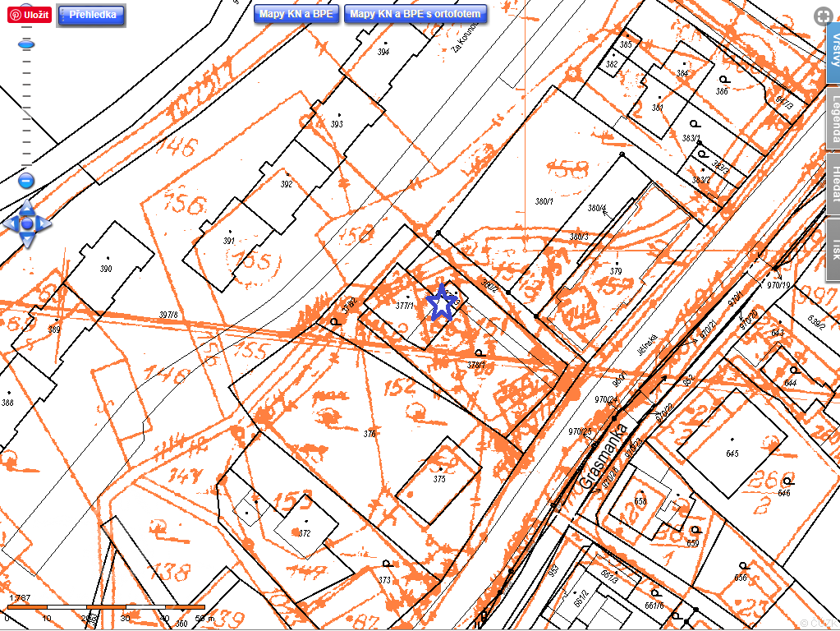Click parcel 376 on the map

click(x=370, y=434)
